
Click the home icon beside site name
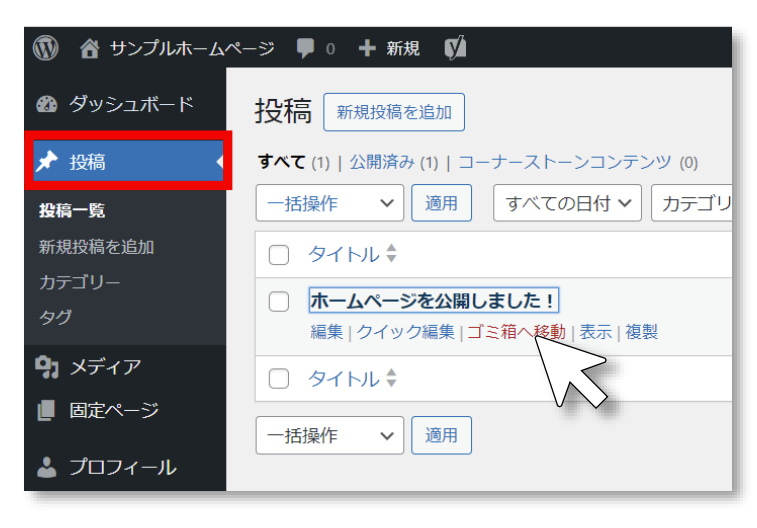[x=90, y=48]
